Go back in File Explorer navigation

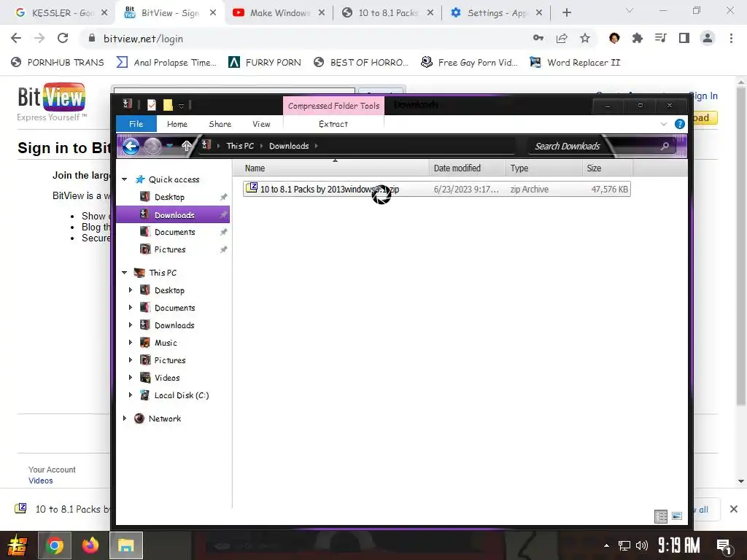(131, 146)
